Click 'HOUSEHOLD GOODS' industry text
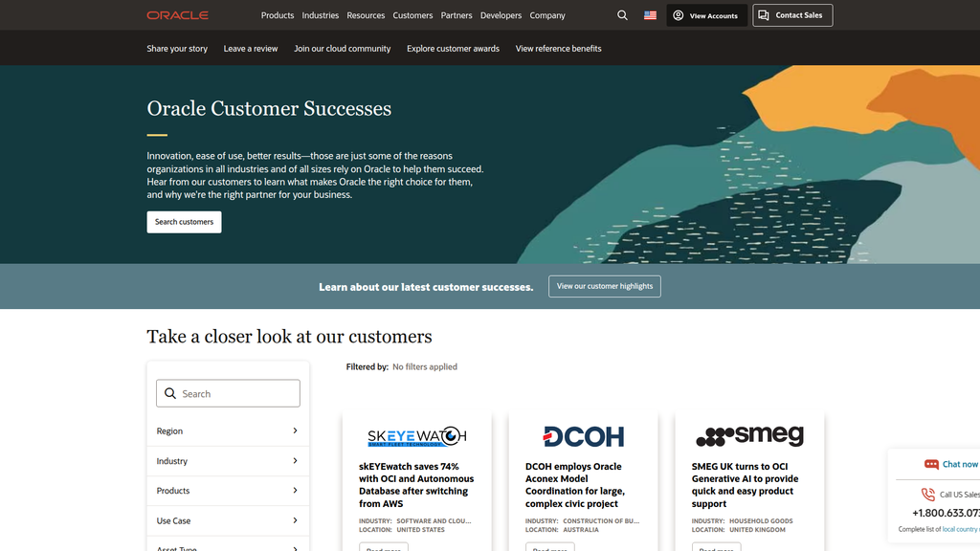This screenshot has height=551, width=980. click(761, 520)
